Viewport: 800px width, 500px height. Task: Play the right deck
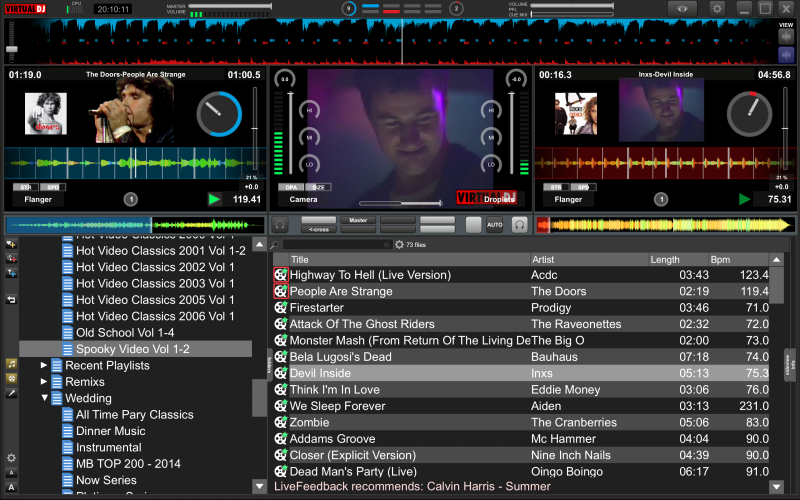[x=744, y=199]
